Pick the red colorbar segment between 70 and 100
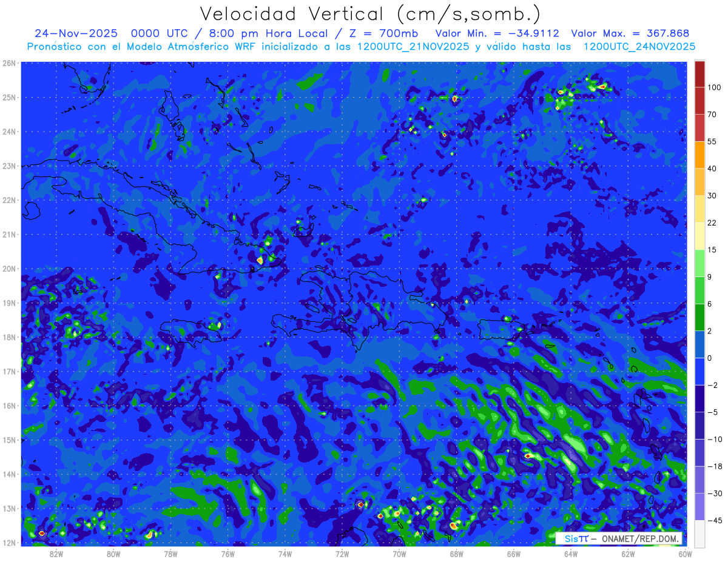728x562 pixels. [x=699, y=101]
